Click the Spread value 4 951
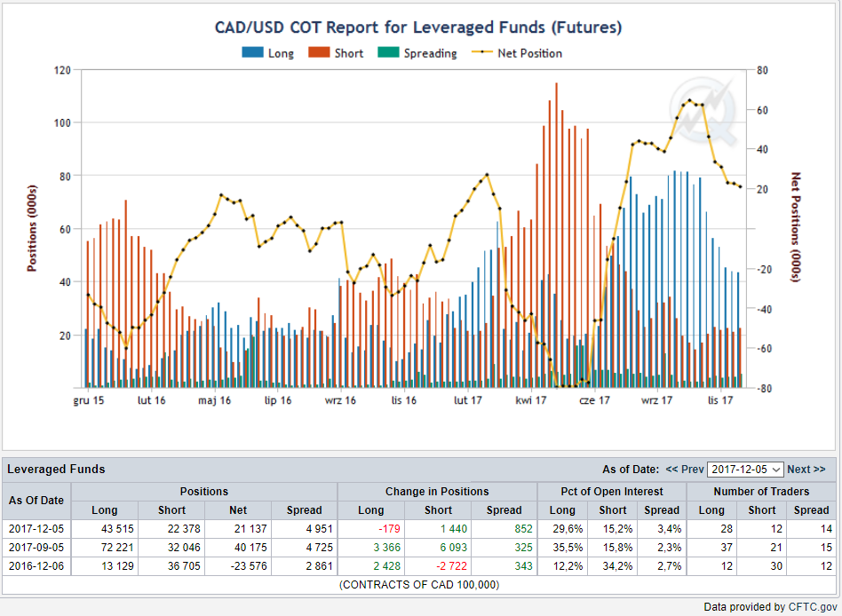The height and width of the screenshot is (616, 842). pos(320,529)
